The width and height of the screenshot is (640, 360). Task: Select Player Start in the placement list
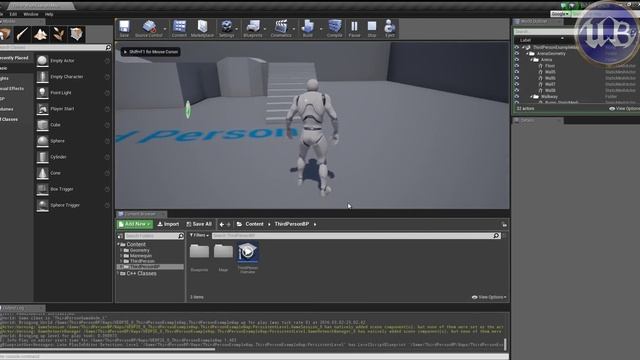(x=73, y=109)
